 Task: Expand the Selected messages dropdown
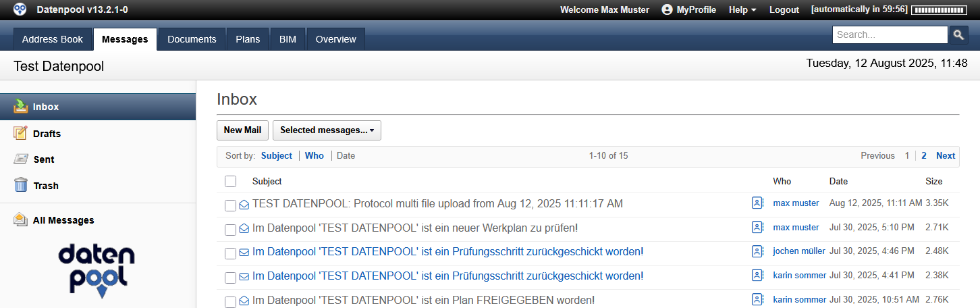pos(327,130)
